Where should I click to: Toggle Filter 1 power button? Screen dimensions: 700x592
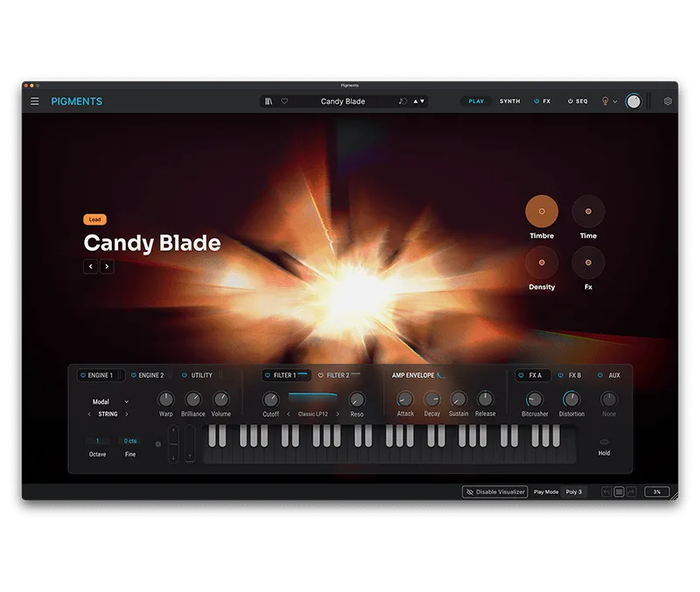(x=268, y=375)
